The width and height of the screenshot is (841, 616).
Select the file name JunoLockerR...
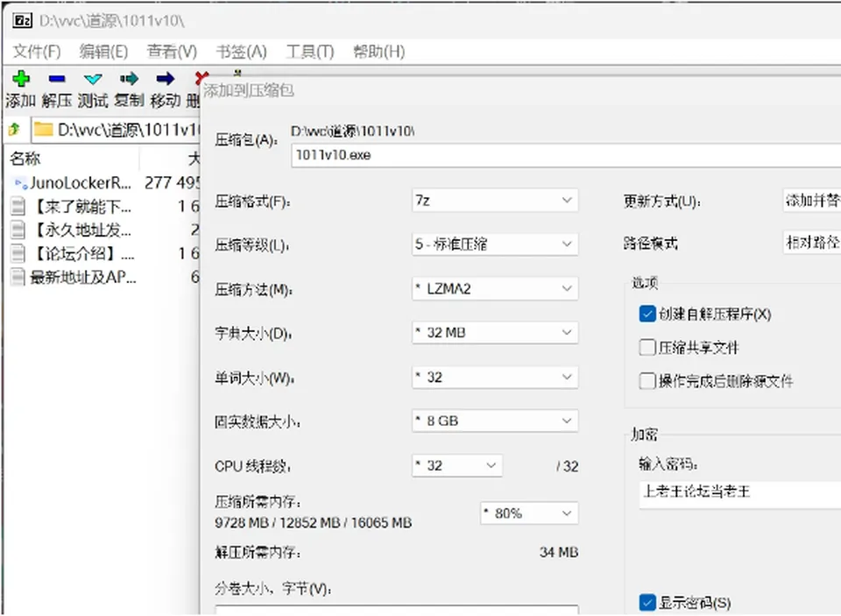81,183
